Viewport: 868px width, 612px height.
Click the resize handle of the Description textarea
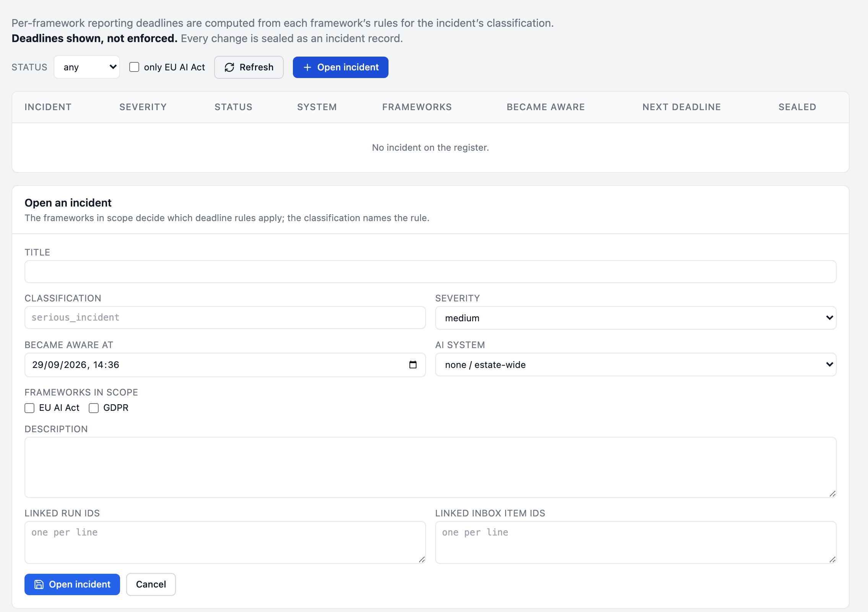click(x=832, y=493)
